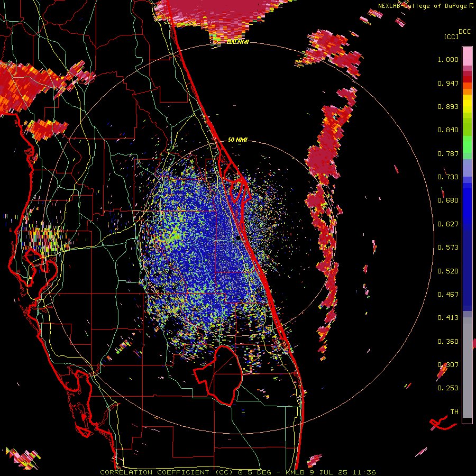Click the 0.627 color scale value
Viewport: 476px width, 476px height.
pos(448,224)
